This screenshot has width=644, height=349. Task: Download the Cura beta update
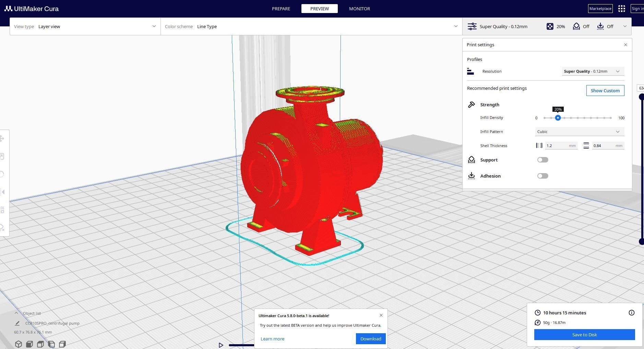coord(371,339)
